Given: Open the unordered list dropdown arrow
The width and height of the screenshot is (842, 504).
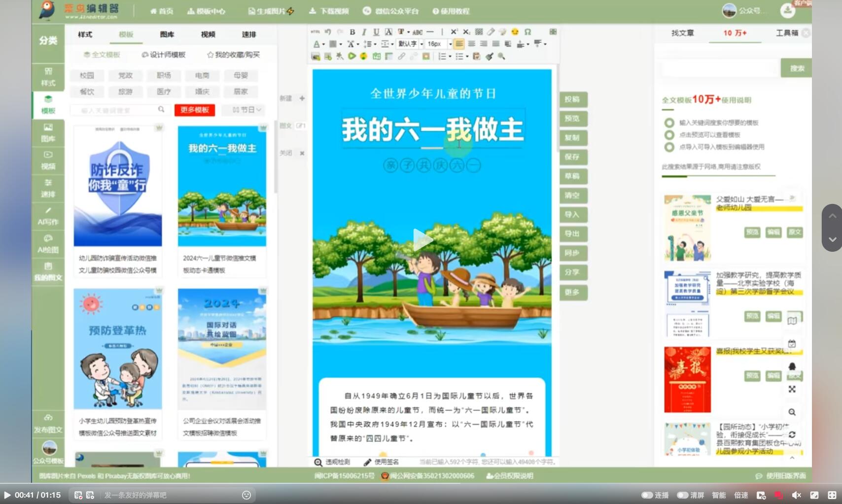Looking at the screenshot, I should (467, 56).
